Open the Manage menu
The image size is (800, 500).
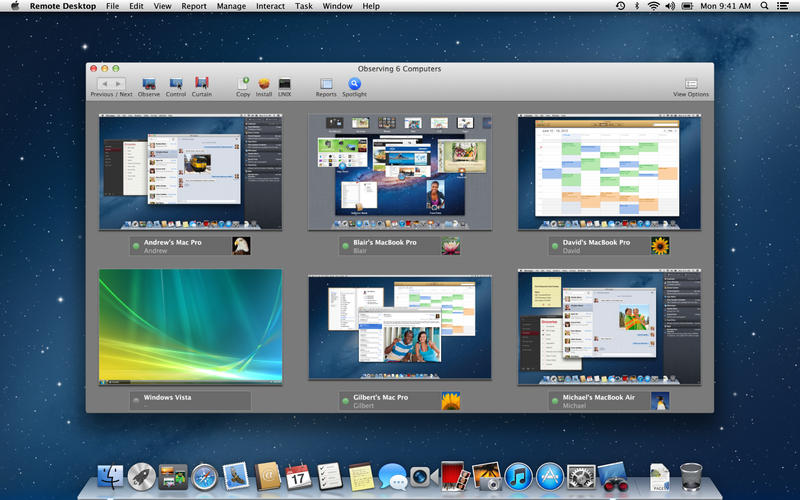(231, 6)
